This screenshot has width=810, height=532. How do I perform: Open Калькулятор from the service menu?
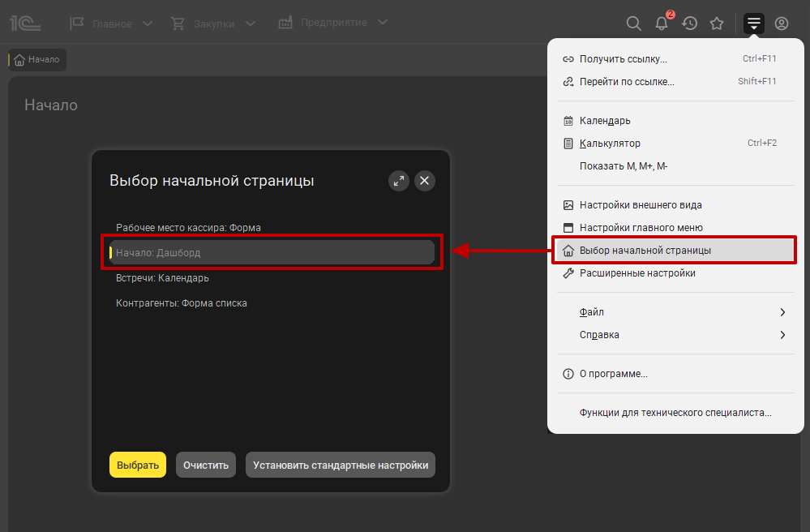pyautogui.click(x=675, y=144)
